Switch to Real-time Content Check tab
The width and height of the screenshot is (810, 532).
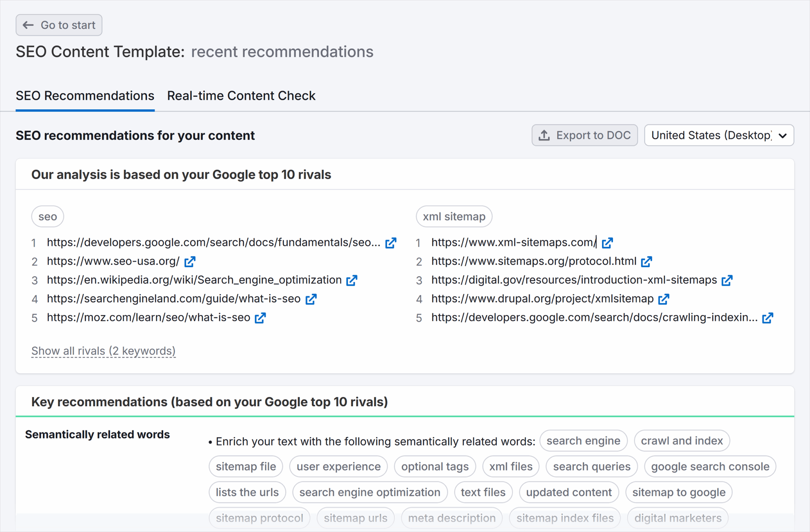click(241, 96)
